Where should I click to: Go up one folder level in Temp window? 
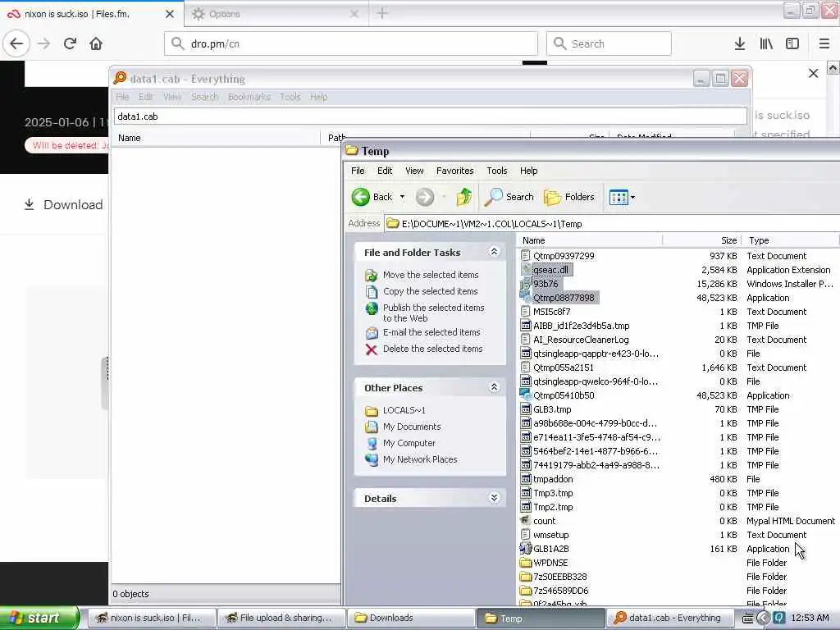464,197
